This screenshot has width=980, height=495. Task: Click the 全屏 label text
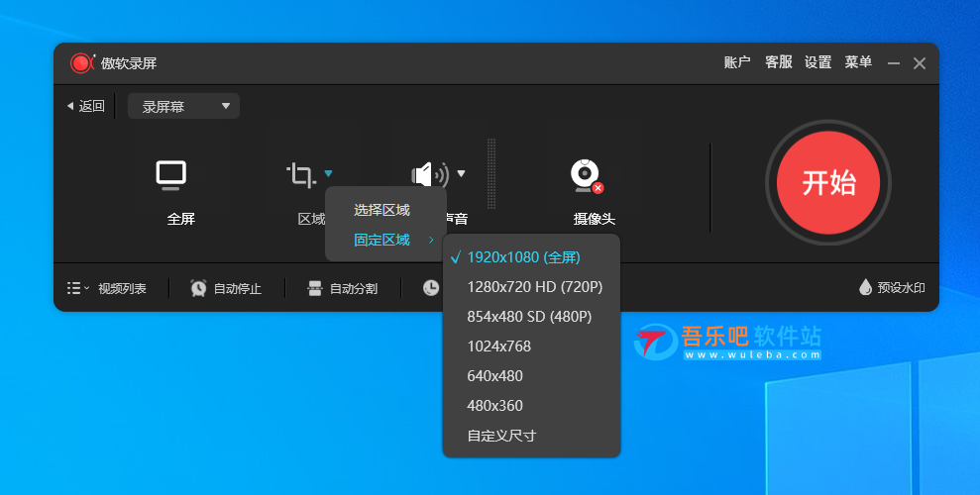pyautogui.click(x=181, y=219)
